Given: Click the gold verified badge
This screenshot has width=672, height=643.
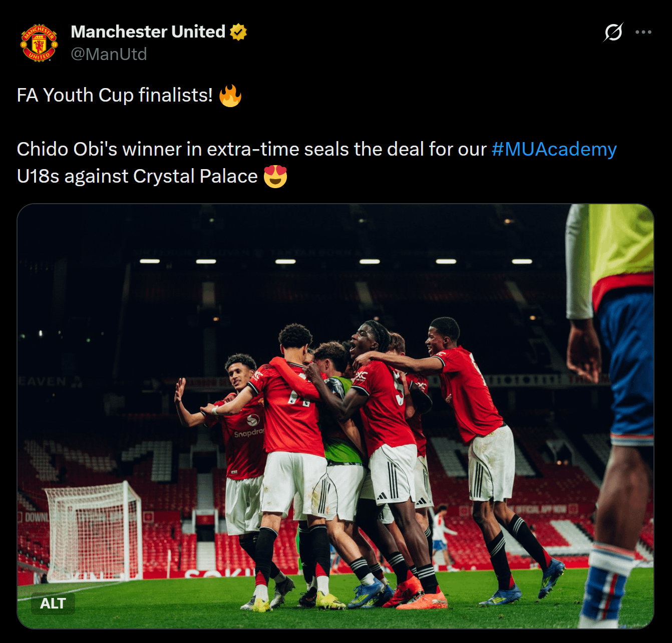Looking at the screenshot, I should (x=238, y=32).
